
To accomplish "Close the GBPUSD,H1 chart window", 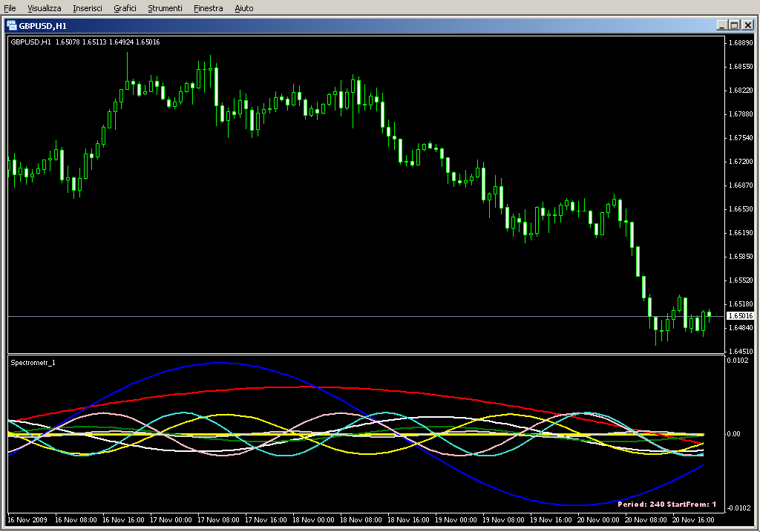I will [747, 25].
